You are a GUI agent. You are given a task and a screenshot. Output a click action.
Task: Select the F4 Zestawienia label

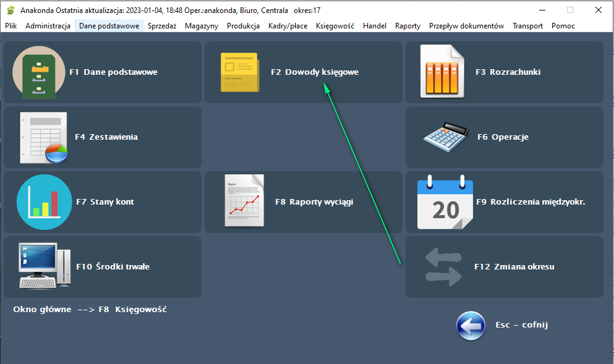pyautogui.click(x=106, y=137)
